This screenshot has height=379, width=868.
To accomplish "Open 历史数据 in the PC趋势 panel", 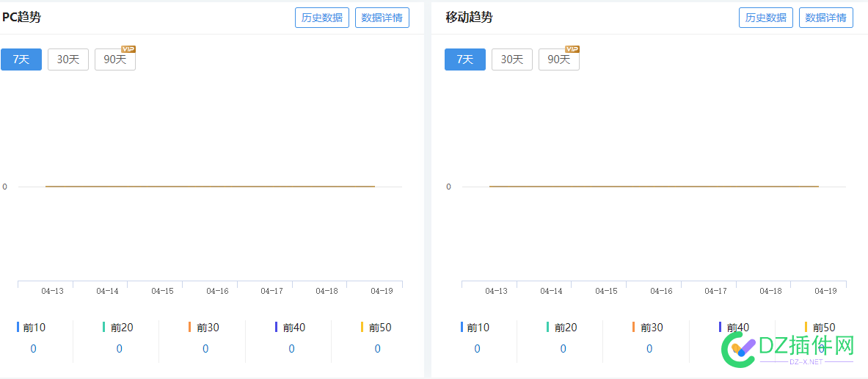I will tap(321, 18).
